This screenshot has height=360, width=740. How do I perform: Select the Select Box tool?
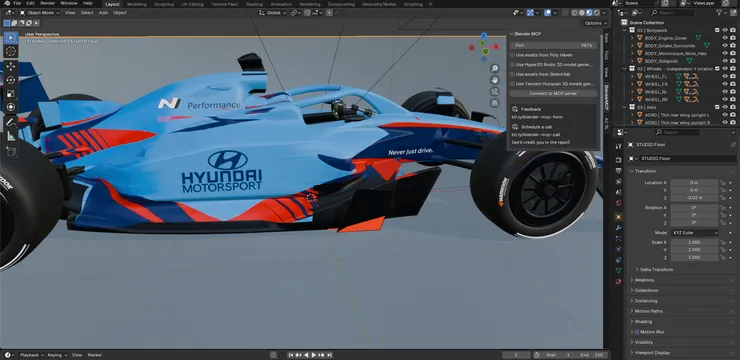point(10,37)
